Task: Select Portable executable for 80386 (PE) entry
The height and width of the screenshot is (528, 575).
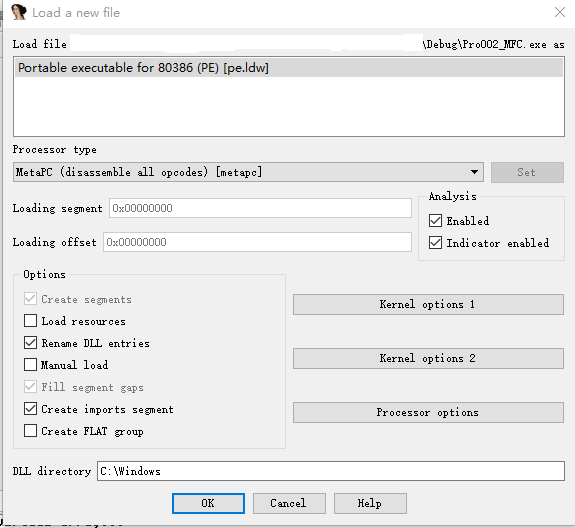Action: coord(289,68)
